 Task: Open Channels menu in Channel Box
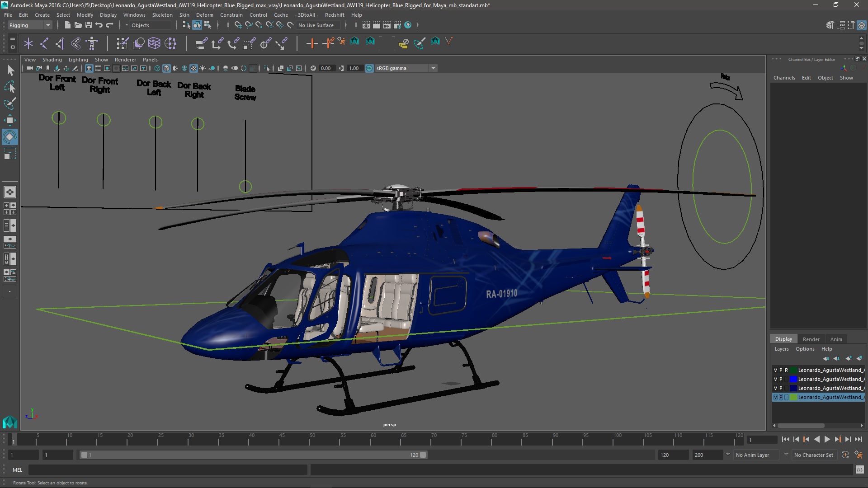pyautogui.click(x=784, y=78)
